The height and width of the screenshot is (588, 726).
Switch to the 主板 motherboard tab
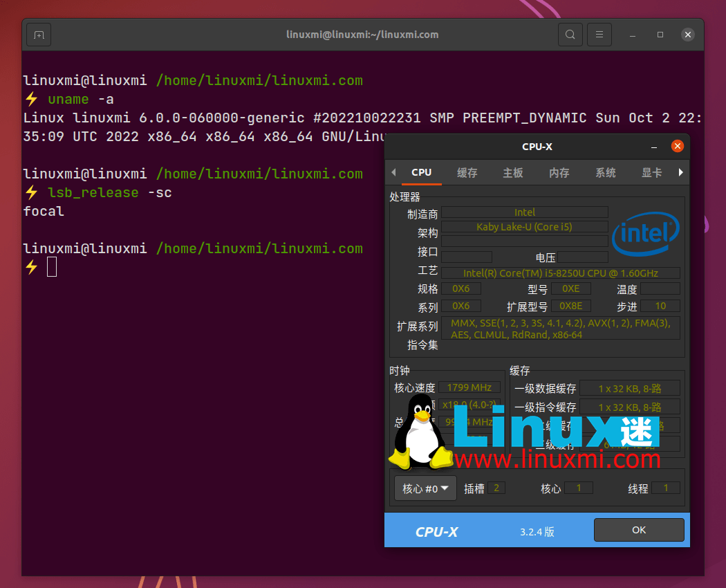tap(512, 172)
